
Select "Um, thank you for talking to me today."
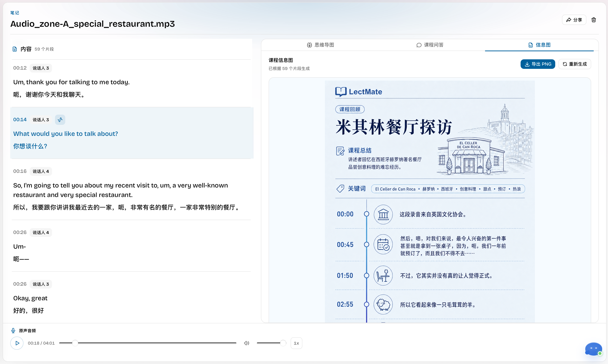[71, 82]
